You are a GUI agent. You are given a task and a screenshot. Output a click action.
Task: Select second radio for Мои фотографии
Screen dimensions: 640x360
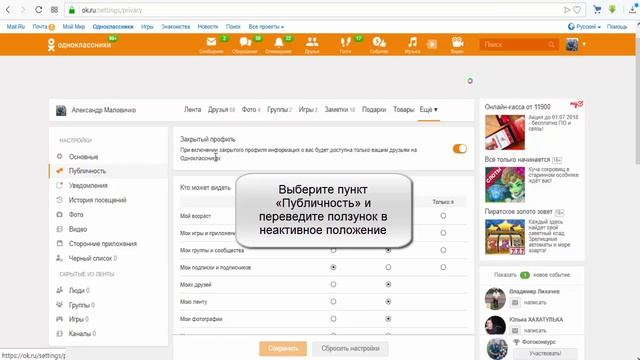(388, 319)
